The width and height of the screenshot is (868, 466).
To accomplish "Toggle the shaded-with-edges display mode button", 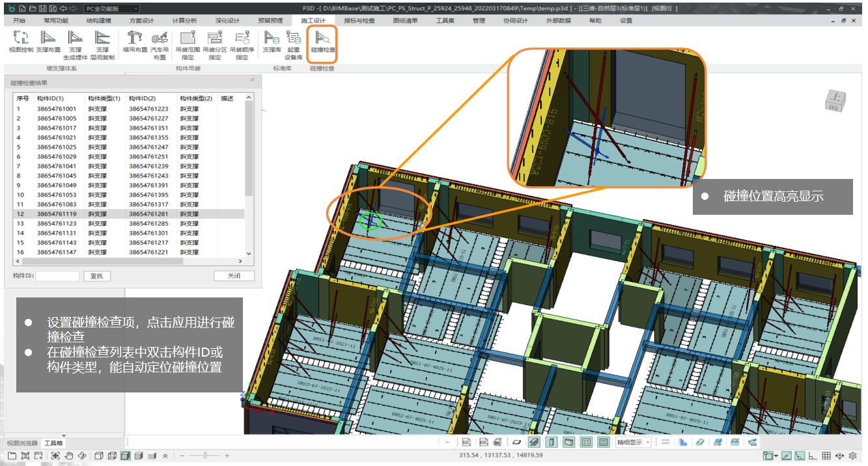I will (x=125, y=456).
